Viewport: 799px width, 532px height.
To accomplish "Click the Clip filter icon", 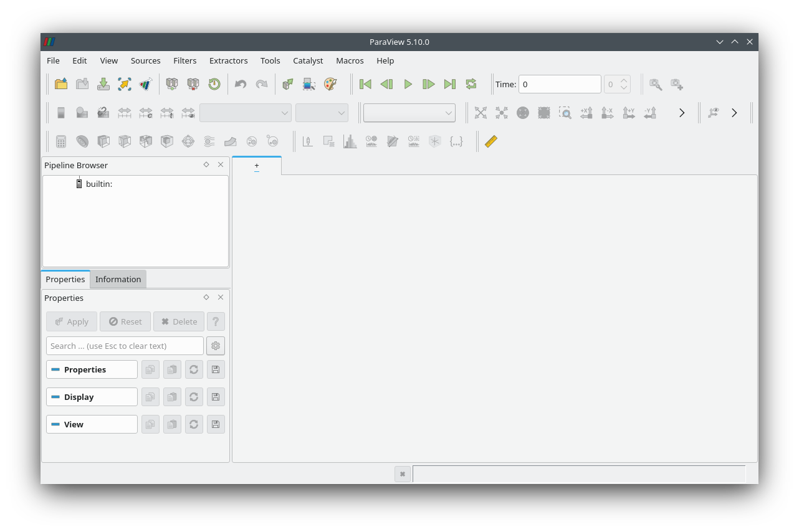I will [103, 141].
